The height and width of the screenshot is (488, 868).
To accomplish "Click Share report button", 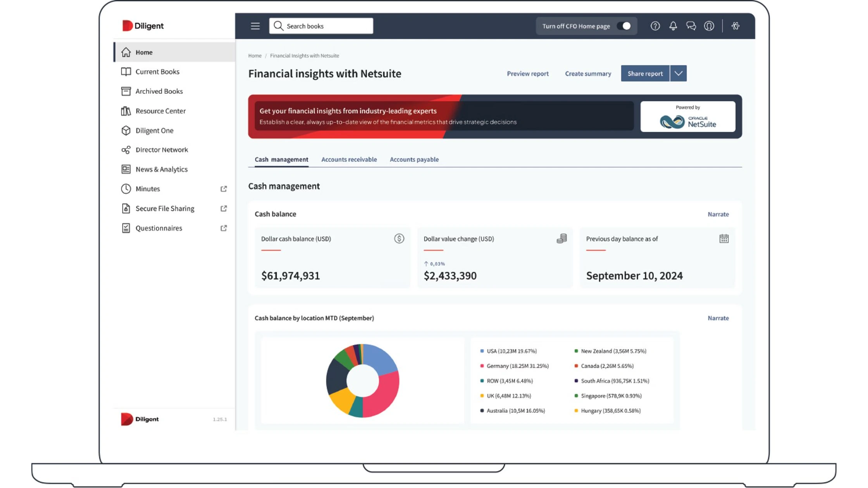I will point(645,74).
